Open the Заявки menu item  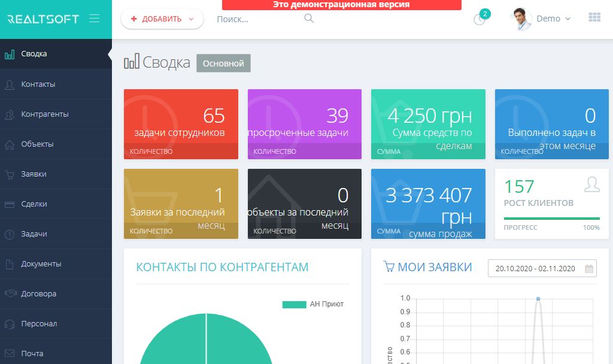pyautogui.click(x=56, y=174)
